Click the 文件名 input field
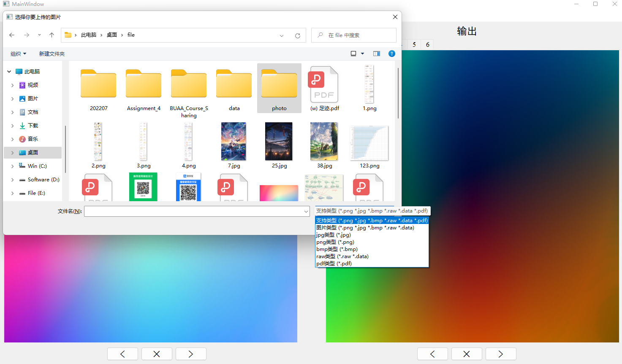 (194, 211)
